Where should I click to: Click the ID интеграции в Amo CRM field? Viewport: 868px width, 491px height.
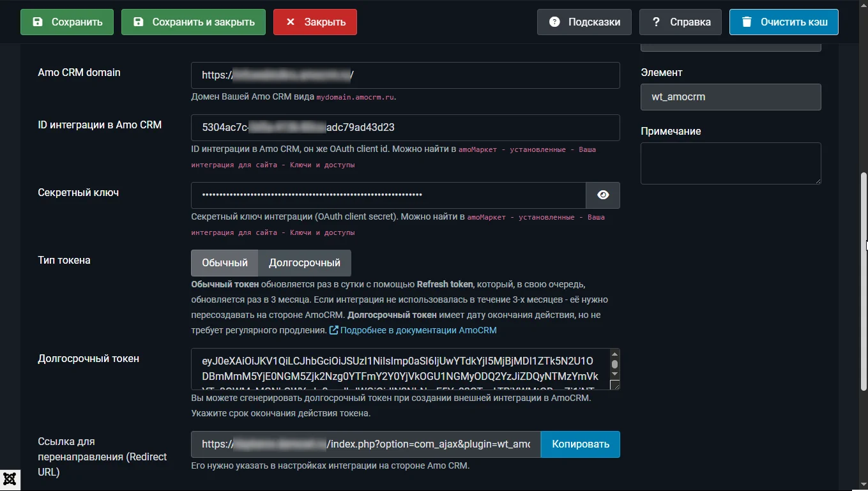[405, 127]
